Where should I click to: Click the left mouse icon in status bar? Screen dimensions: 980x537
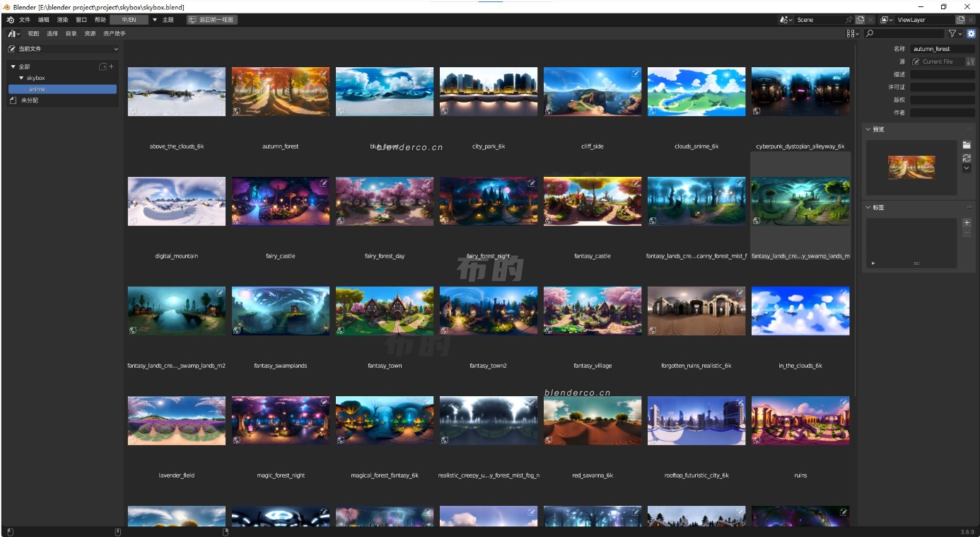click(10, 531)
